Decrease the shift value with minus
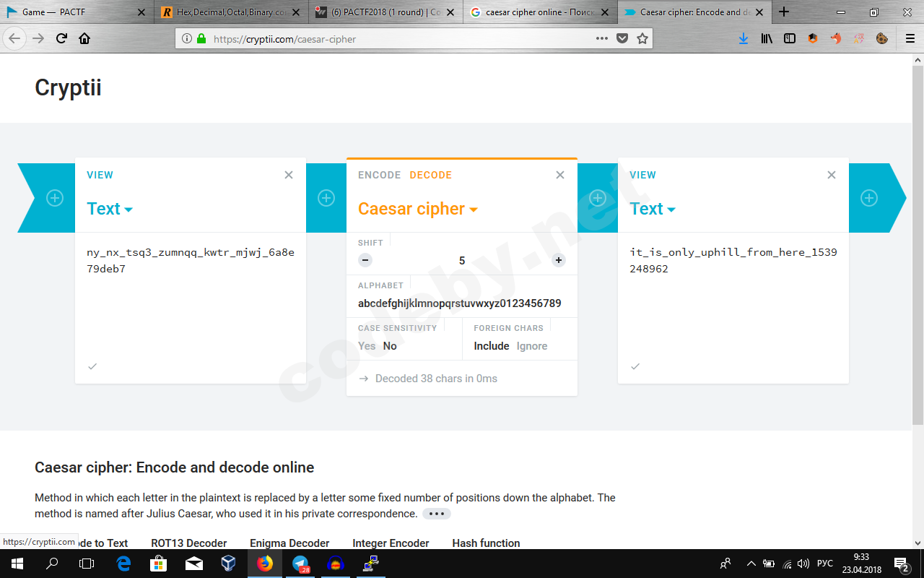924x578 pixels. pyautogui.click(x=365, y=260)
